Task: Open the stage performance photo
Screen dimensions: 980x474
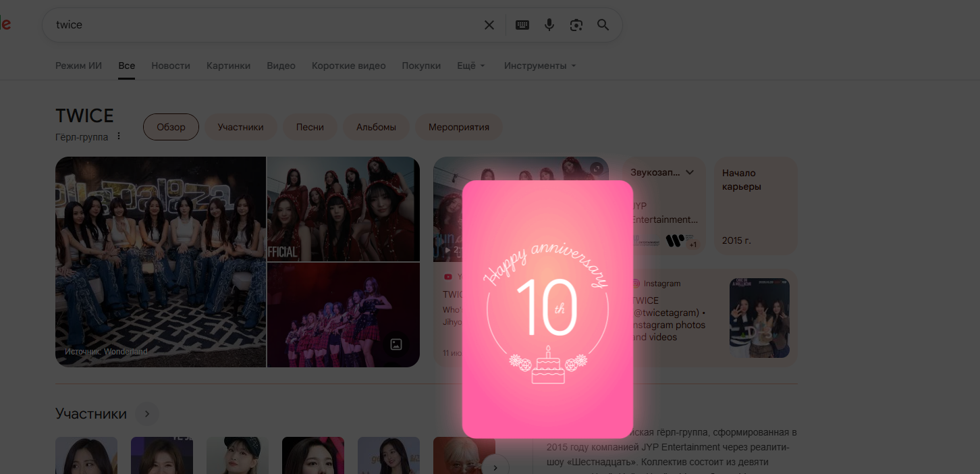Action: click(x=344, y=315)
